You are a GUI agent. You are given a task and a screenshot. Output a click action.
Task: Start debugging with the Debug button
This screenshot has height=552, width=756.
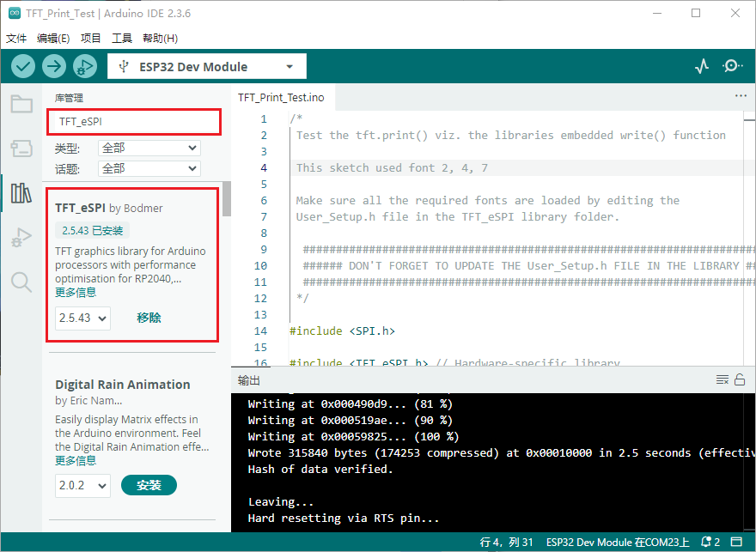point(85,66)
